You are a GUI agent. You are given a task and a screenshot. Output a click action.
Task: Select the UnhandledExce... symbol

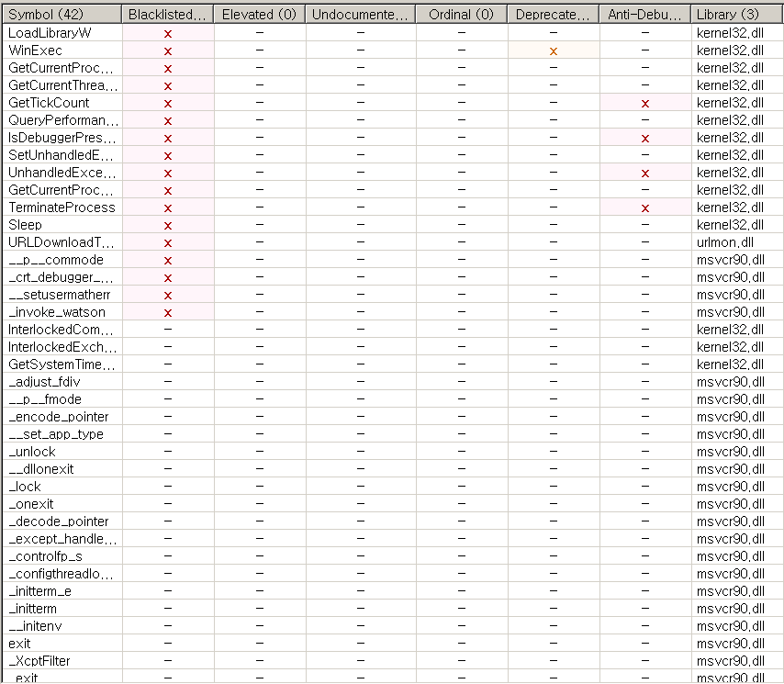(62, 173)
